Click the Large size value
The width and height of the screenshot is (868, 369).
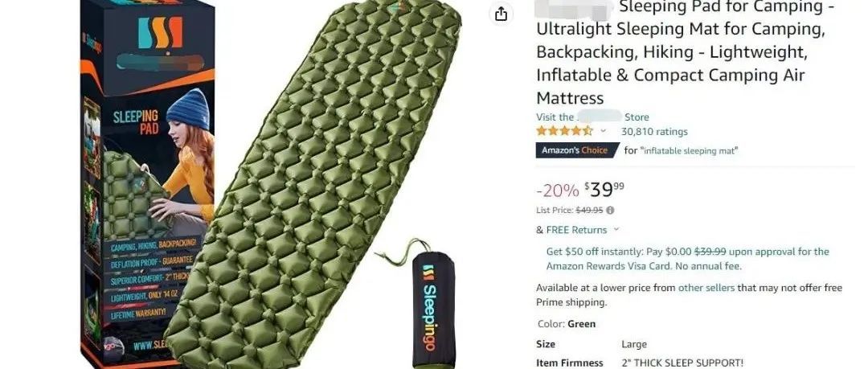634,344
